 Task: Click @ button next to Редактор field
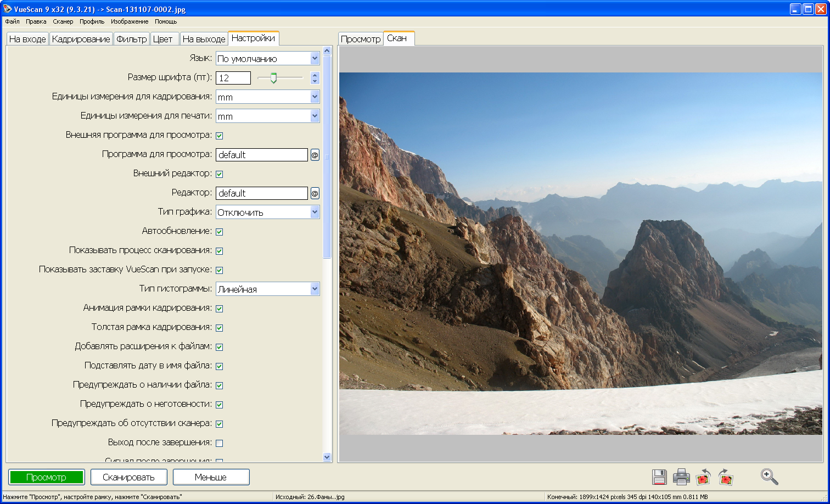(x=315, y=193)
